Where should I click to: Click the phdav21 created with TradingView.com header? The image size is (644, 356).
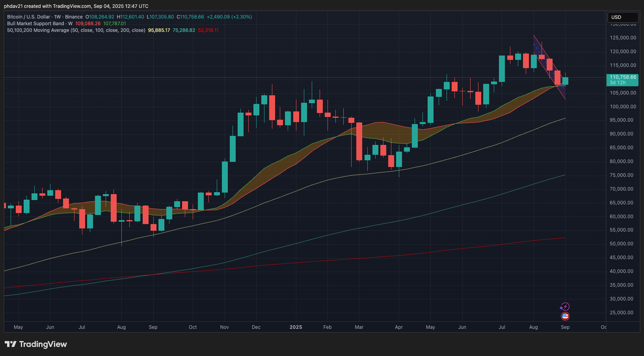76,6
